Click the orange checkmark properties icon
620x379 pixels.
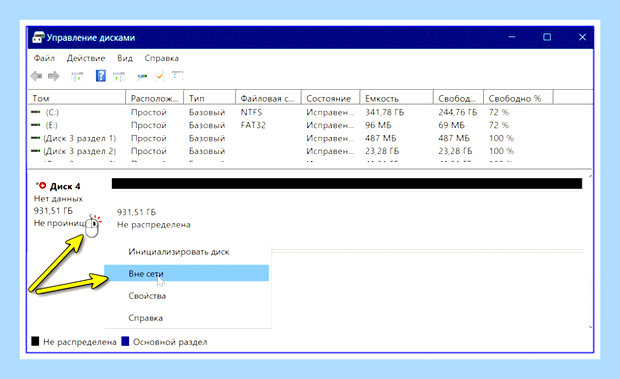(160, 76)
